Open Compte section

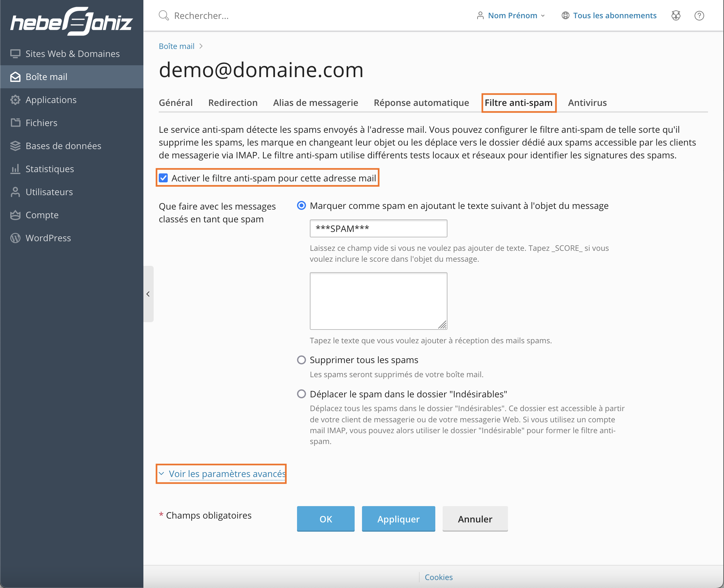(71, 215)
